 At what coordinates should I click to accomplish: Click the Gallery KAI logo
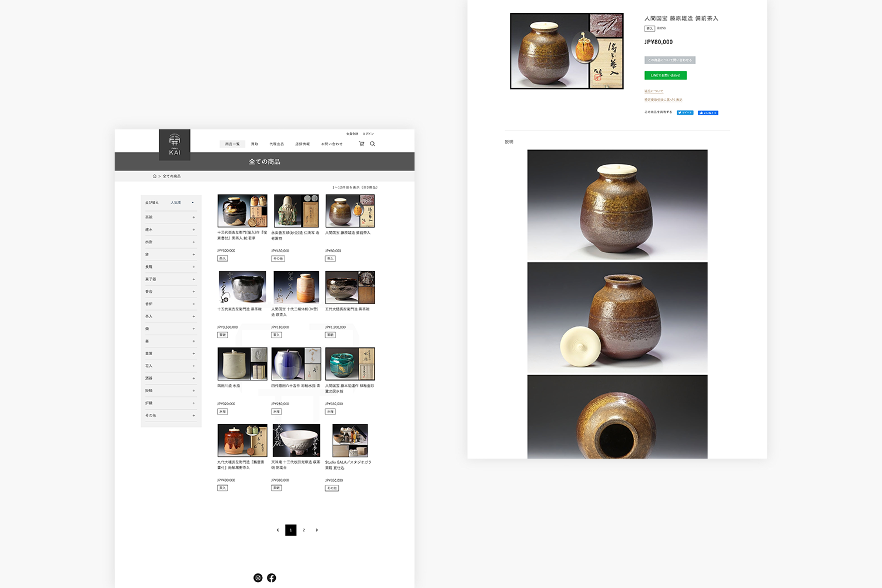175,145
